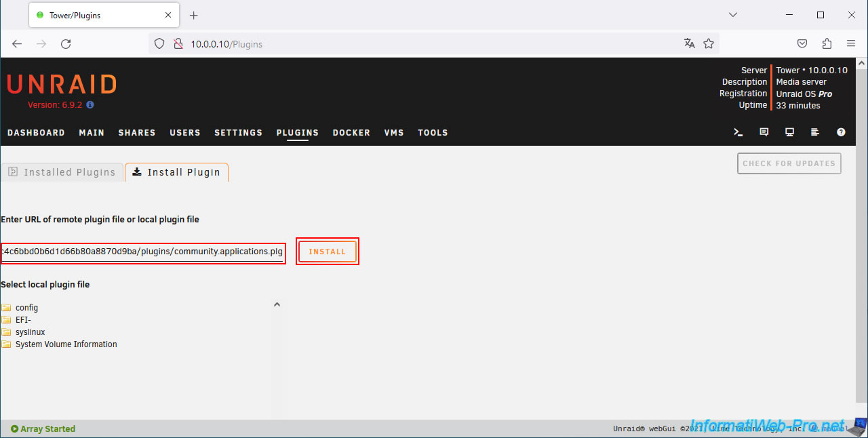Open the browser extensions icon
This screenshot has width=868, height=438.
[827, 43]
